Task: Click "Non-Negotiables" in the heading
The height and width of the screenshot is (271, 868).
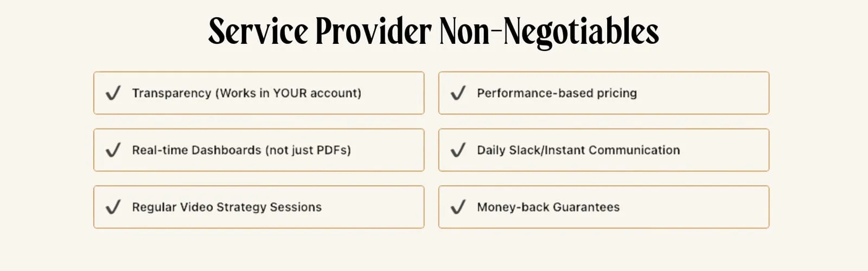Action: (x=549, y=31)
